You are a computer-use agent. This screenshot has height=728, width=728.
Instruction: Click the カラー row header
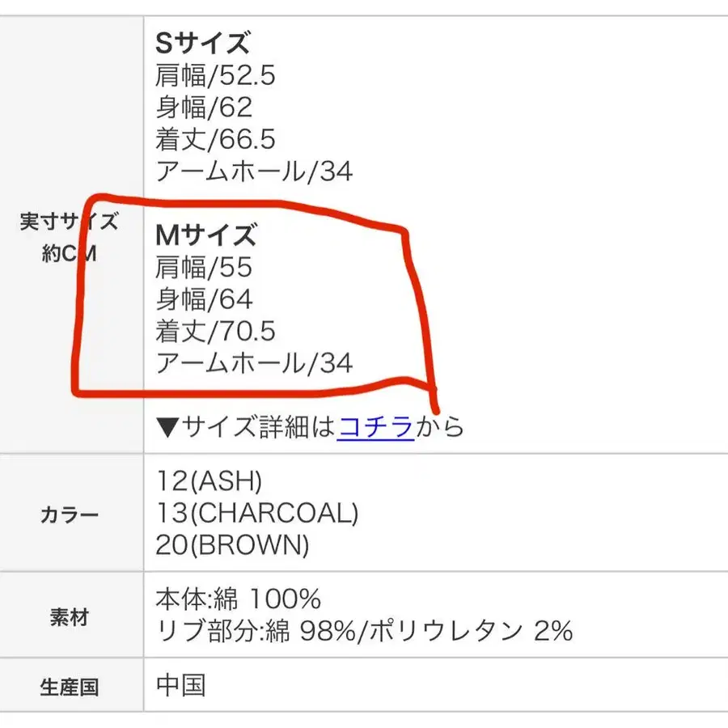[70, 514]
